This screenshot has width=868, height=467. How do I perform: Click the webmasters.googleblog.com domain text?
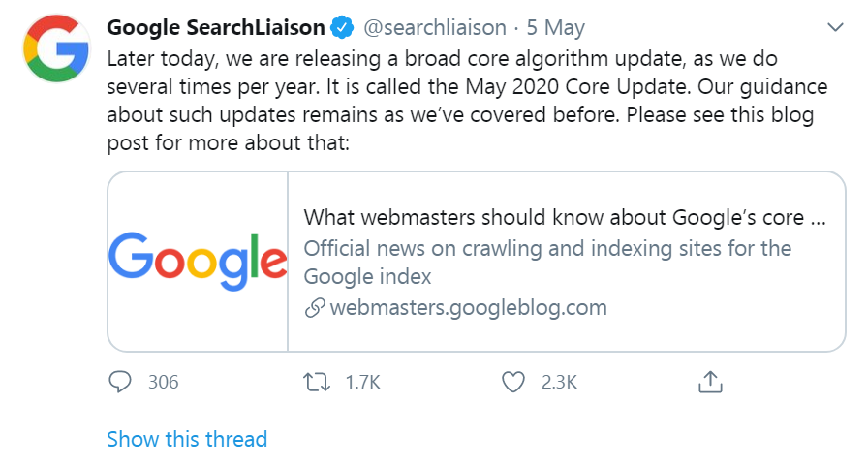click(x=468, y=308)
